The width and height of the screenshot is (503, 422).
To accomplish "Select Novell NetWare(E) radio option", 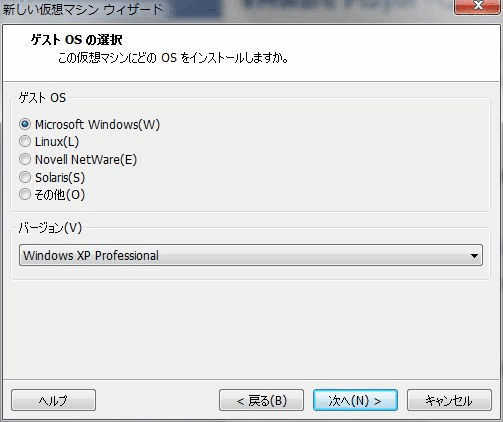I will (25, 159).
